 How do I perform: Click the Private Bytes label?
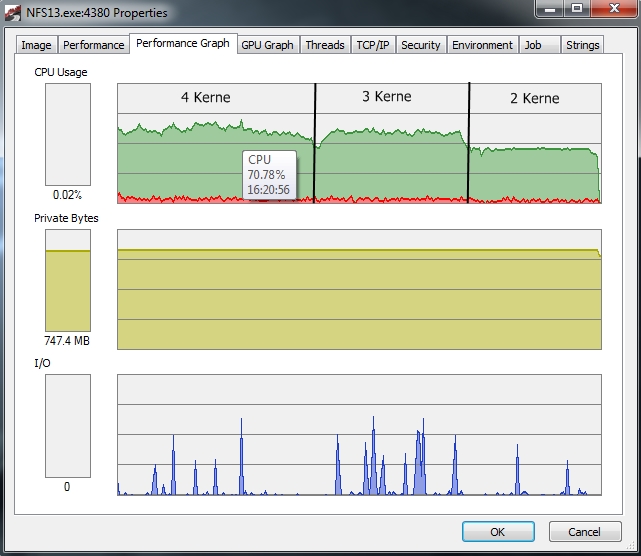pyautogui.click(x=66, y=218)
